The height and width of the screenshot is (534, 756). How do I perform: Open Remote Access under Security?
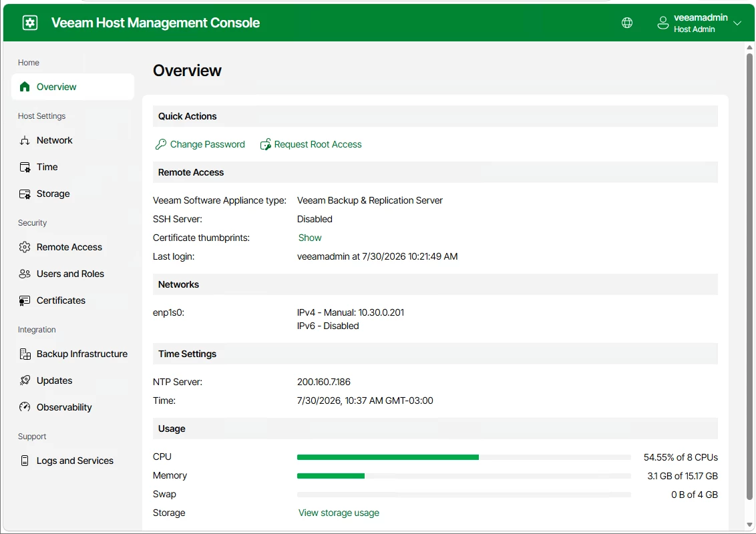pos(69,247)
